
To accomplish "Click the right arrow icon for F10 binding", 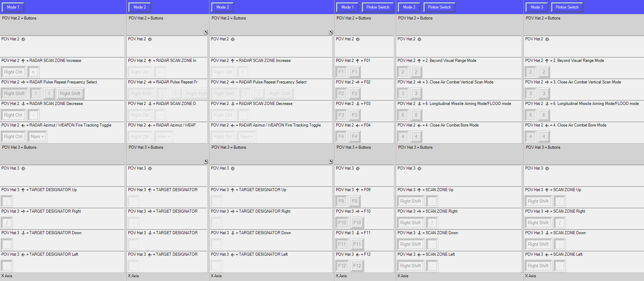I will (x=357, y=212).
